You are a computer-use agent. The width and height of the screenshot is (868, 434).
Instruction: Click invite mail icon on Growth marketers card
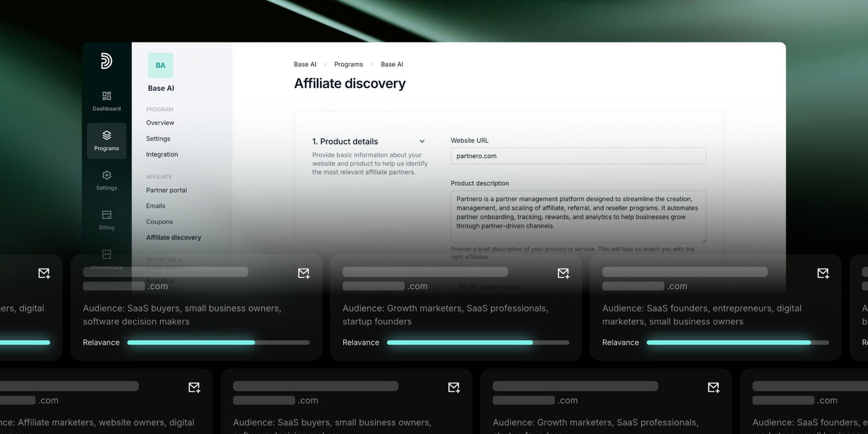pos(564,273)
